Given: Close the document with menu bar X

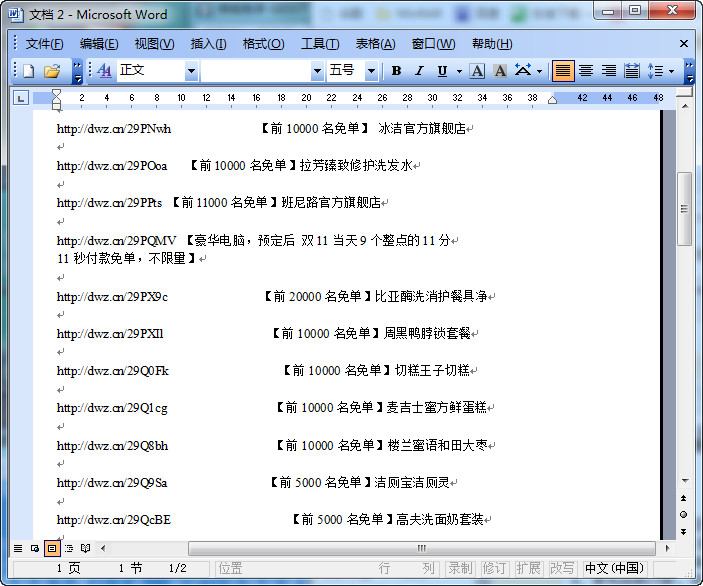Looking at the screenshot, I should (684, 43).
